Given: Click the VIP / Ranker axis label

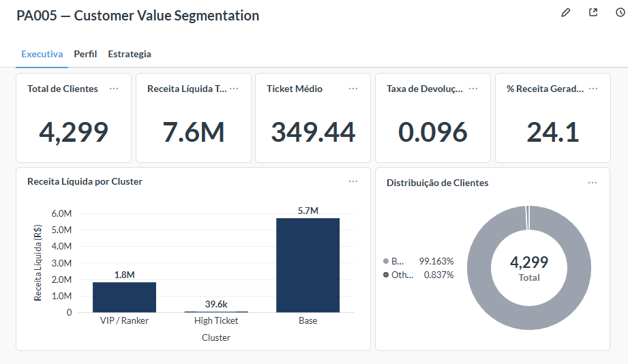Looking at the screenshot, I should click(124, 321).
